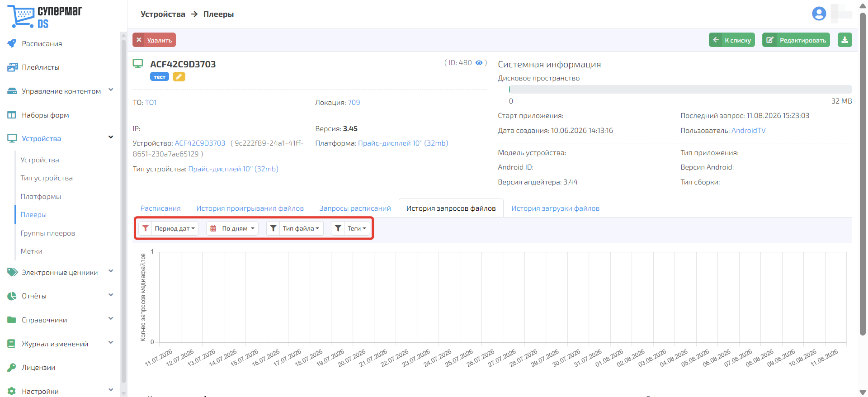The height and width of the screenshot is (397, 868).
Task: Click the green monitor icon beside ACF42C9D3703
Action: (x=138, y=64)
